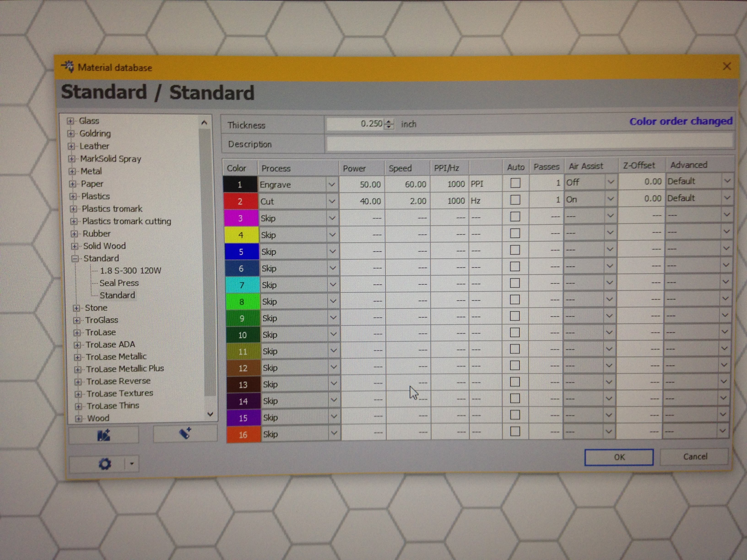Click the Cancel button
Screen dimensions: 747x560
click(x=695, y=456)
